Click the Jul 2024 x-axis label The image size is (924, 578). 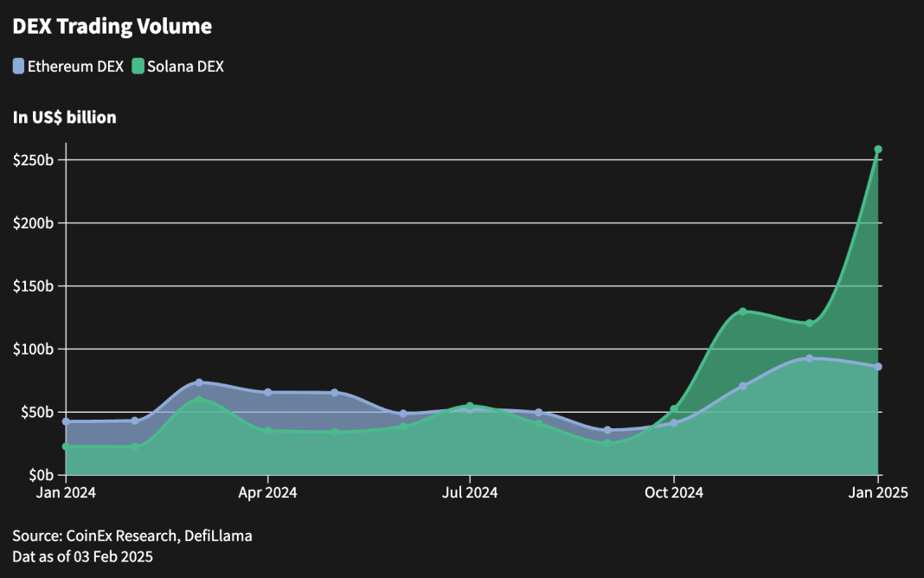tap(470, 493)
